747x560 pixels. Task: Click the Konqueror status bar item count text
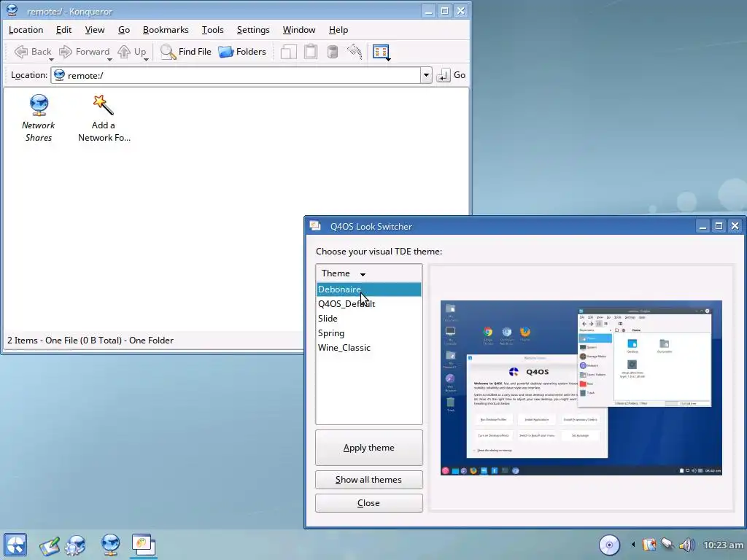click(x=90, y=340)
